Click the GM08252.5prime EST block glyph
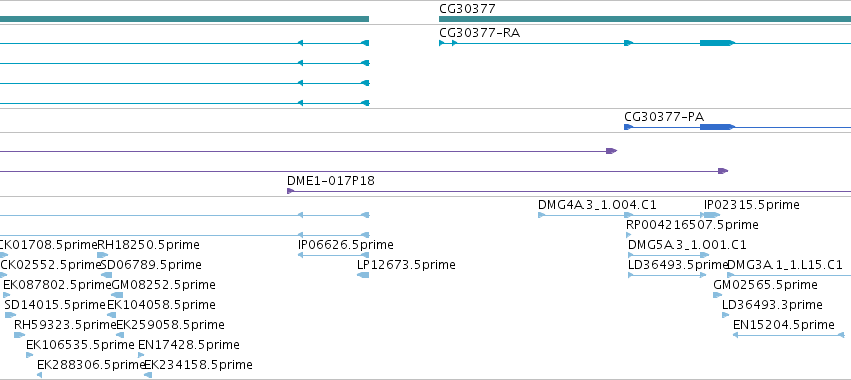This screenshot has width=851, height=380. pos(117,295)
